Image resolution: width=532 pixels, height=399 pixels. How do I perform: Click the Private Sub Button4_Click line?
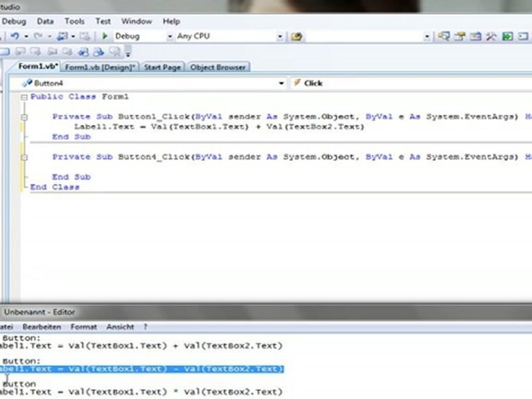(x=291, y=157)
